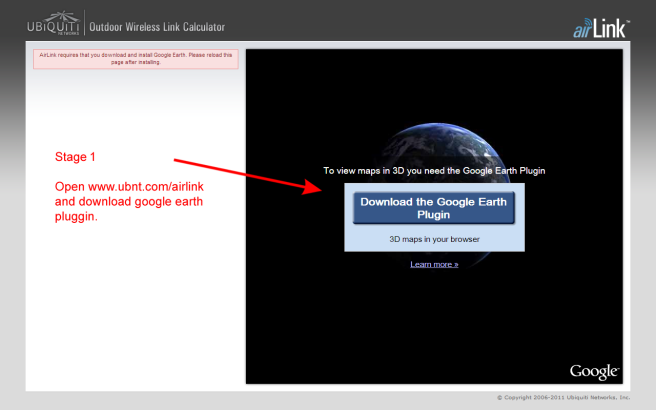Select the '3D maps in your browser' caption
The width and height of the screenshot is (656, 410).
pyautogui.click(x=434, y=240)
